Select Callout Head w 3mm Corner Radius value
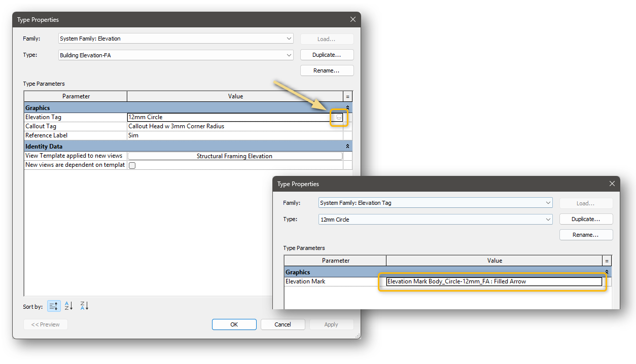 click(x=235, y=126)
